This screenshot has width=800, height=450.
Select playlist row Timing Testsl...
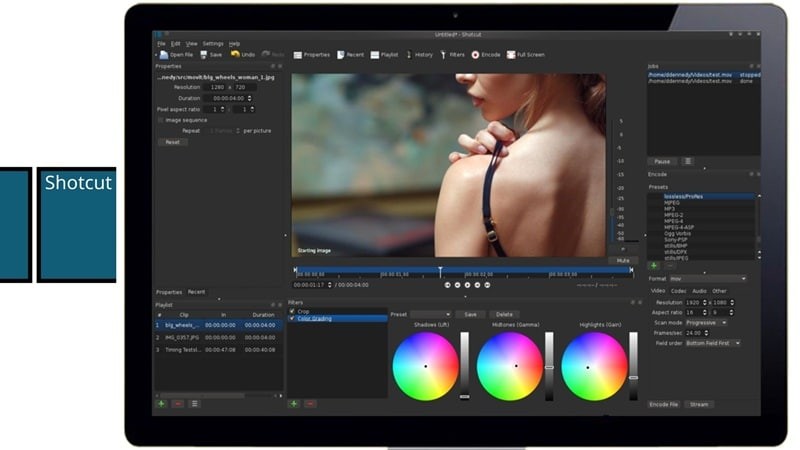point(219,350)
